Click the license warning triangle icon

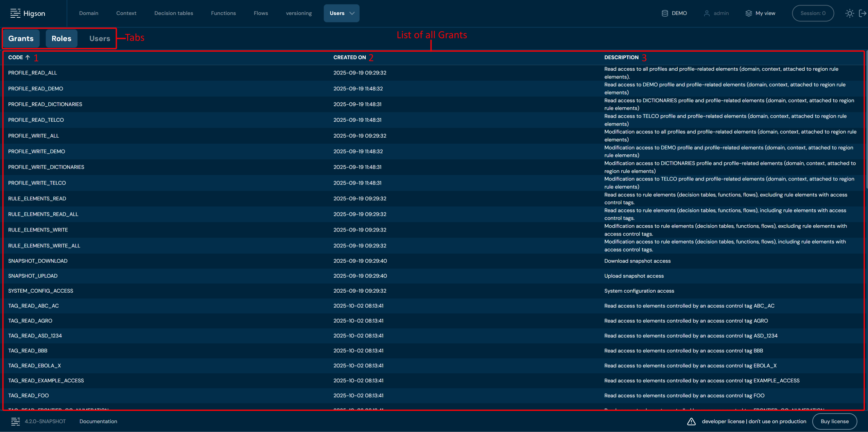[x=691, y=421]
